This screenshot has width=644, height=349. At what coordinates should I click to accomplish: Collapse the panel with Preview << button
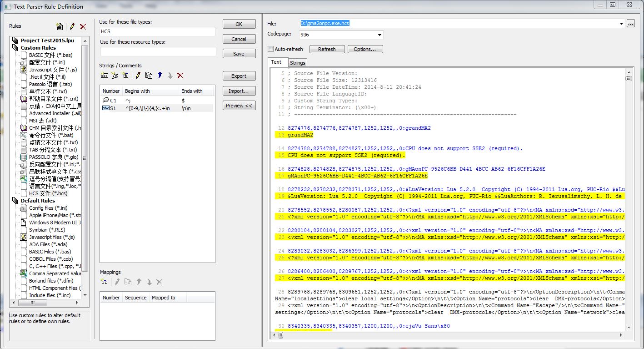tap(239, 106)
